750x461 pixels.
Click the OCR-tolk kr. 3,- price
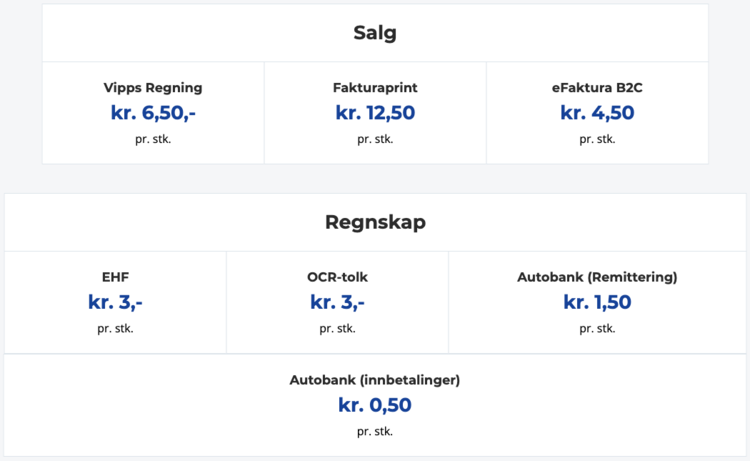pyautogui.click(x=337, y=302)
